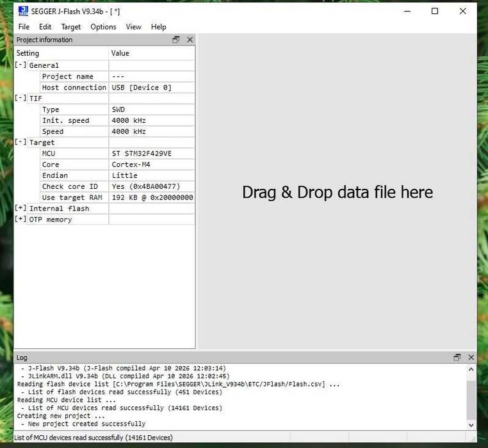Maximize the J-Flash window

click(435, 12)
